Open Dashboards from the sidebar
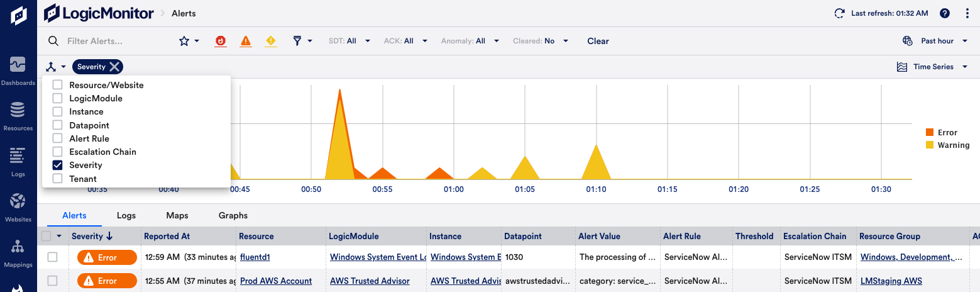This screenshot has height=292, width=980. click(x=18, y=70)
